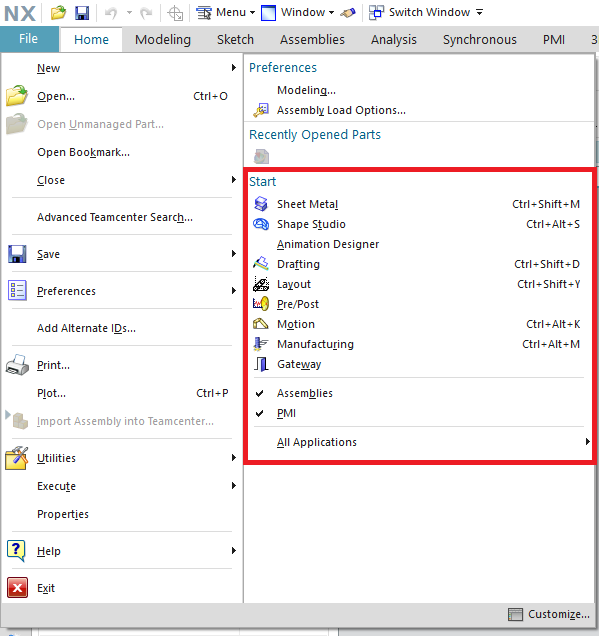Switch to the PMI ribbon tab
This screenshot has width=599, height=636.
click(x=554, y=40)
